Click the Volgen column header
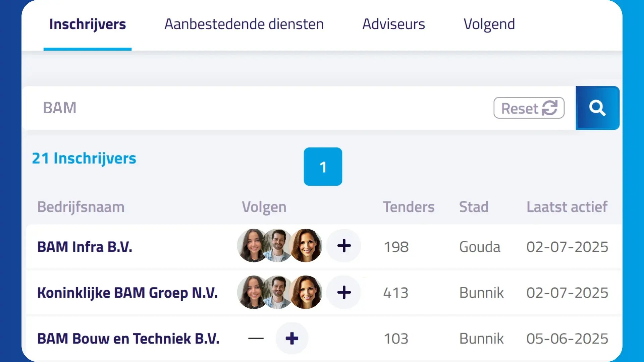Screen dimensions: 644x362 coord(264,207)
